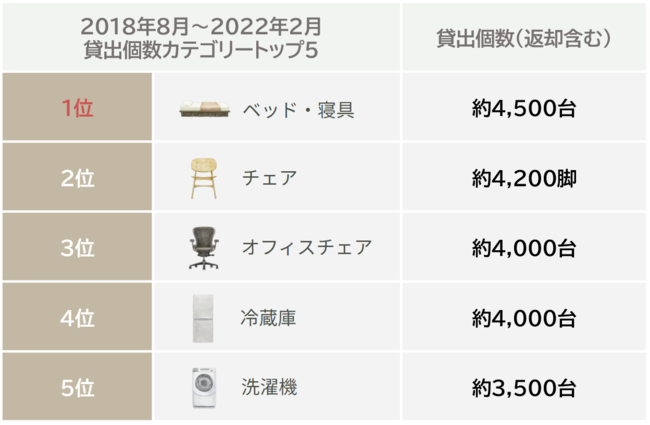650x425 pixels.
Task: Click the ベッド・寝具 category label
Action: coord(298,109)
